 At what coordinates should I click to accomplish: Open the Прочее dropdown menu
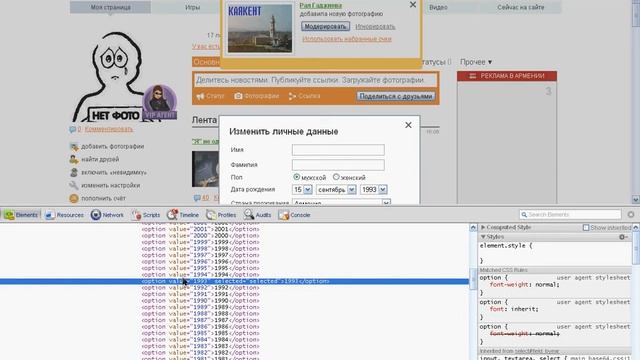click(476, 62)
